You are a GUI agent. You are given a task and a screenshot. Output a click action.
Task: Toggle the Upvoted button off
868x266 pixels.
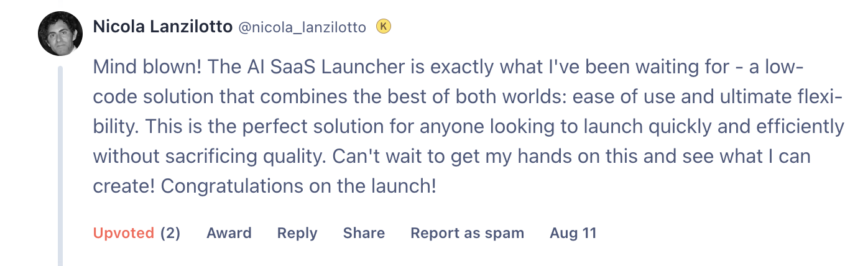[x=123, y=233]
